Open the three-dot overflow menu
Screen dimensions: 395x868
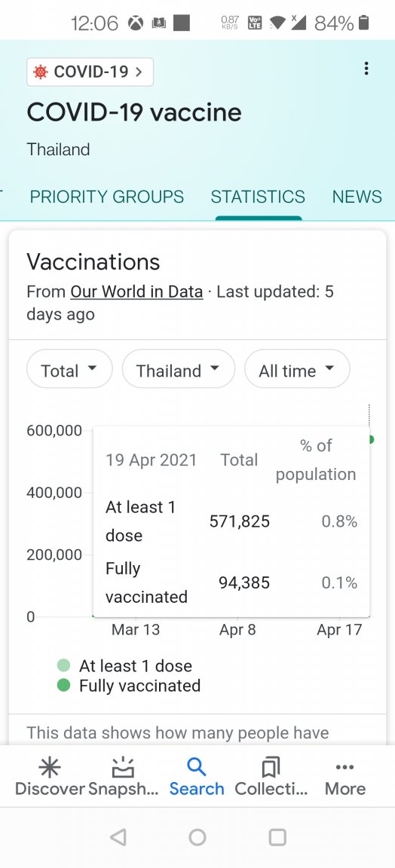pyautogui.click(x=366, y=69)
